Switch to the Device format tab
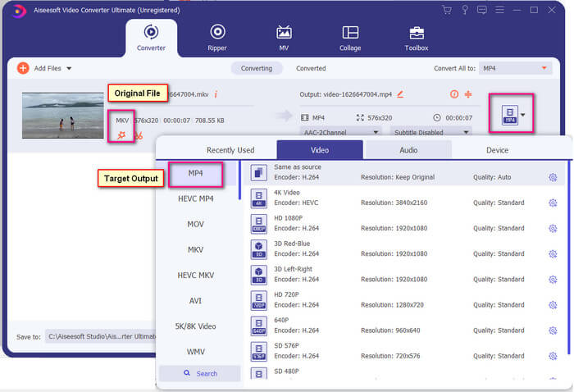Screen dimensions: 574x392 coord(497,150)
